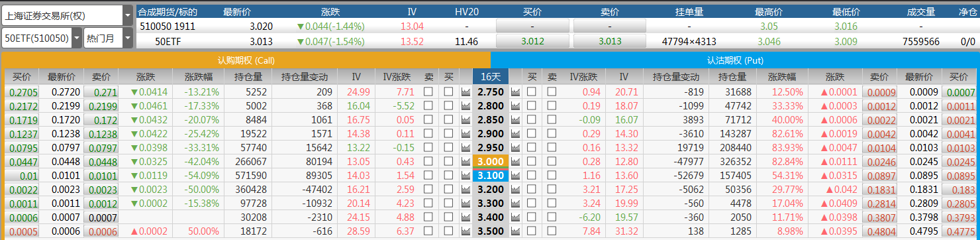The image size is (980, 240).
Task: Open put chart icon for strike 3.200
Action: coord(515,189)
